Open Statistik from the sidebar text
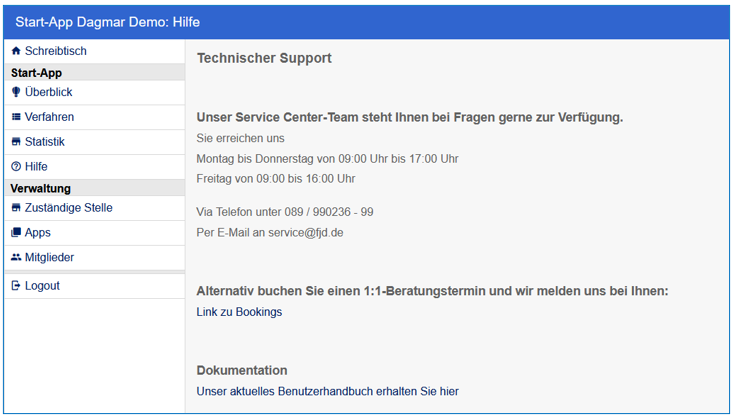Screen dimensions: 733x417 45,142
